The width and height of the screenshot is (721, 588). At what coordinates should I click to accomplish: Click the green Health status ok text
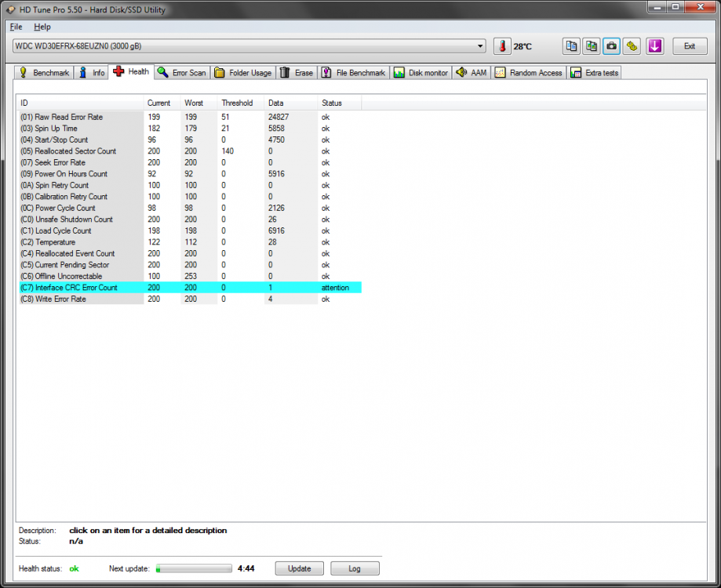pos(74,568)
